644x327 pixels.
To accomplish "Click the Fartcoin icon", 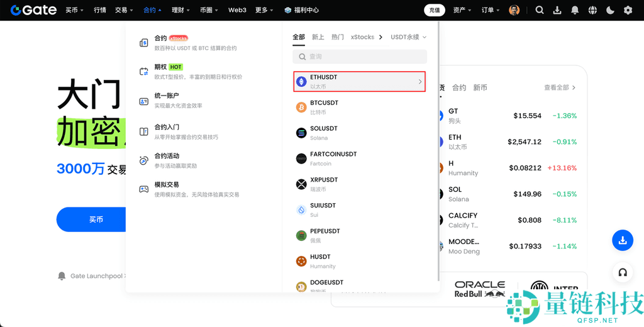I will point(301,158).
